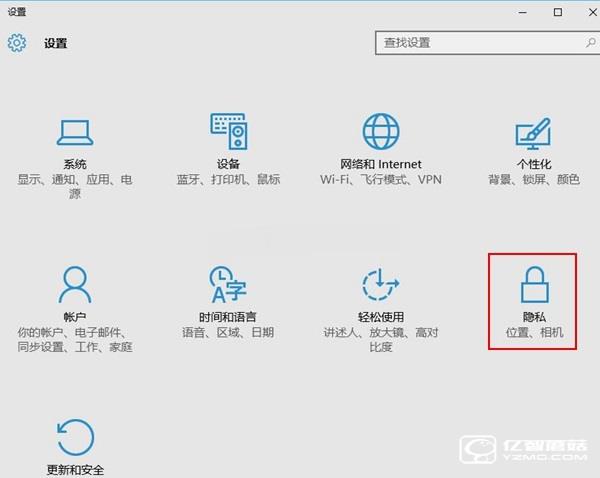Click the 讲述人、放大镜、高对比度 description
Screen dimensions: 600x478
pos(381,339)
